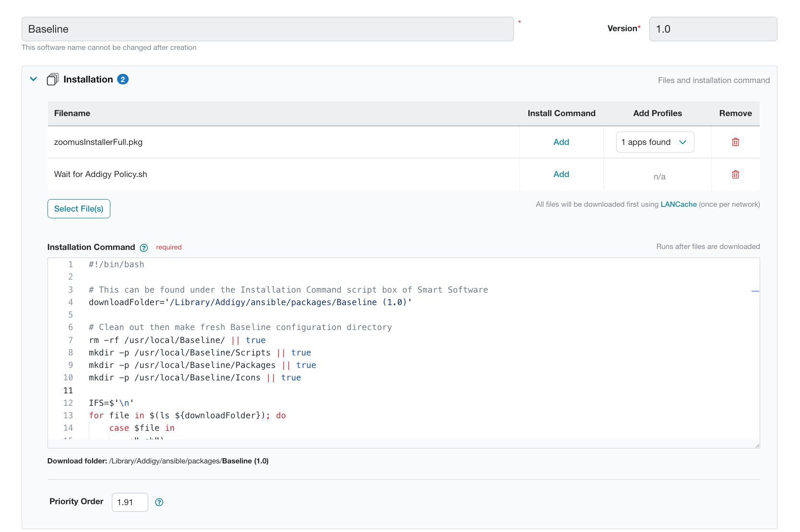Click the Remove column header
The height and width of the screenshot is (532, 800).
coord(735,113)
